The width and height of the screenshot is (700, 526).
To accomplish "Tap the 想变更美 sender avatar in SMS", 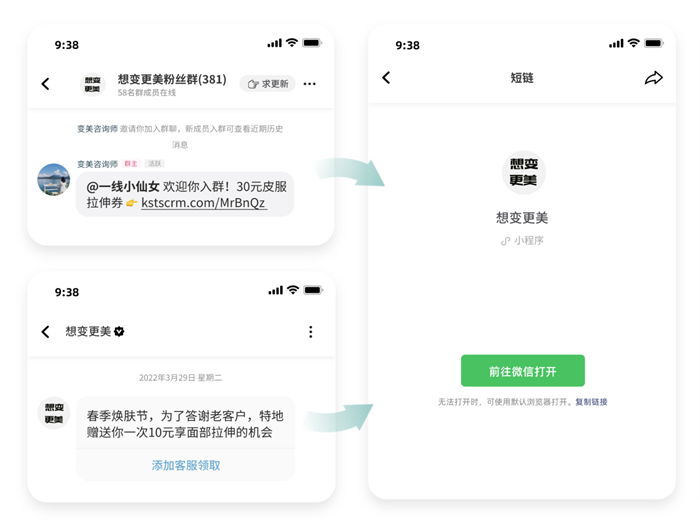I will click(x=54, y=413).
